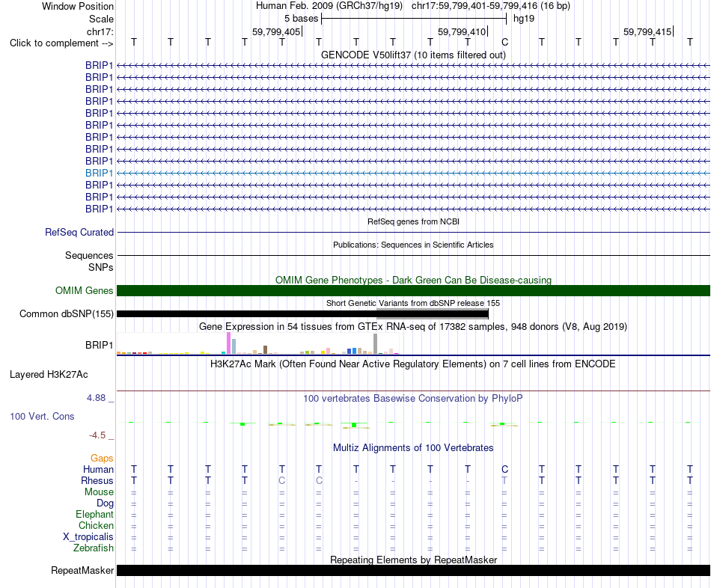
Task: Click the OMIM Genes track label
Action: [x=84, y=290]
